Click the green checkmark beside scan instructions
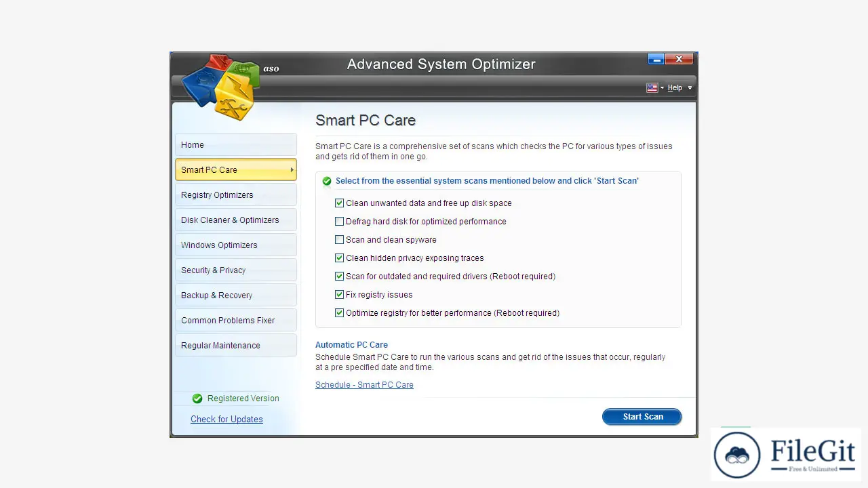The image size is (868, 488). [x=327, y=181]
